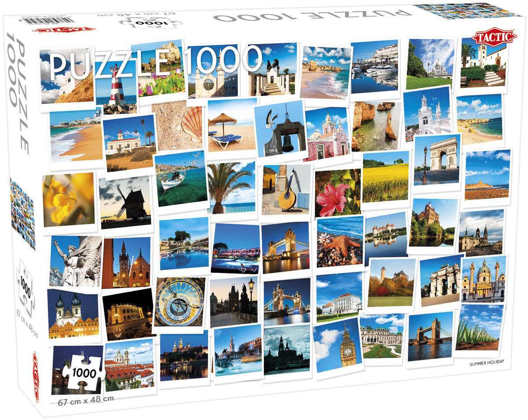
Task: Open the guitar leaning on wall photo
Action: 286,190
